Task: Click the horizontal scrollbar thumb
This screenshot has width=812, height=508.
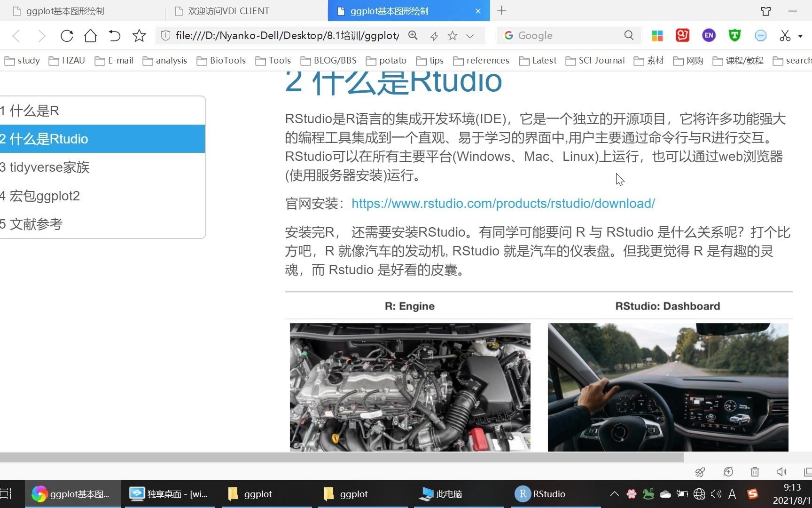Action: 342,457
